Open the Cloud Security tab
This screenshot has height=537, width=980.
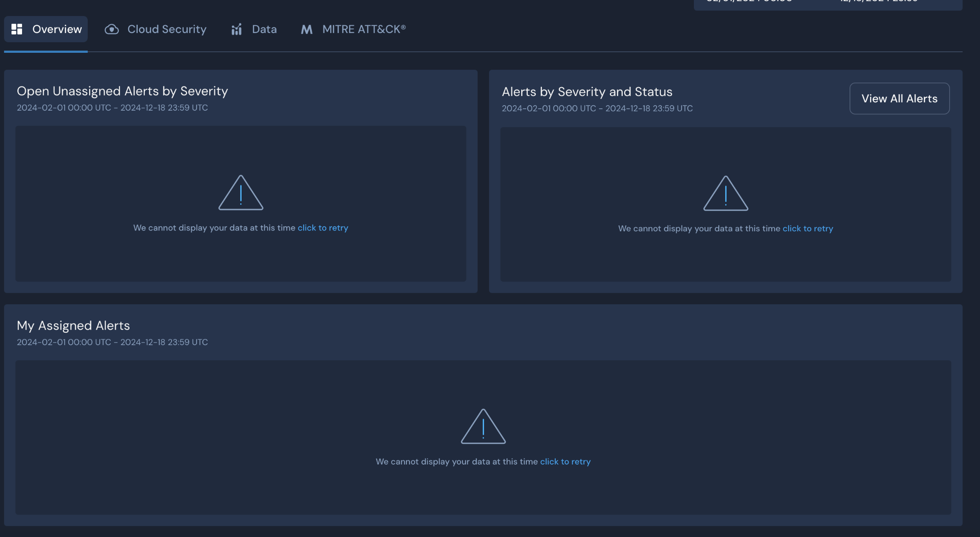[167, 29]
